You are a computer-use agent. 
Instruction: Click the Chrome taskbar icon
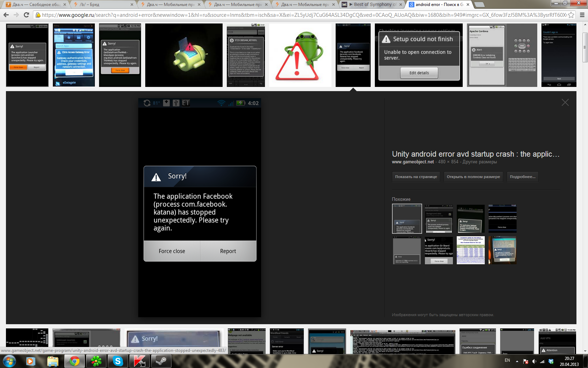coord(74,361)
